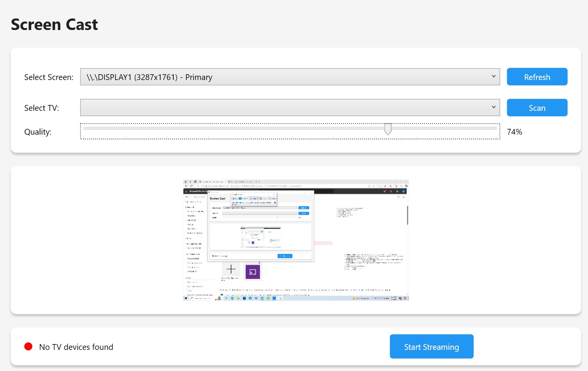Start streaming to the TV
The width and height of the screenshot is (588, 371).
pos(431,347)
